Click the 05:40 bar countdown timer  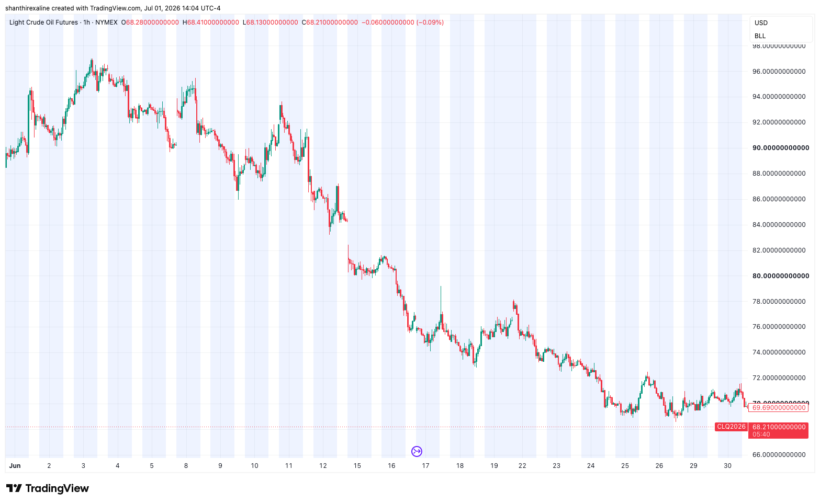(x=761, y=434)
